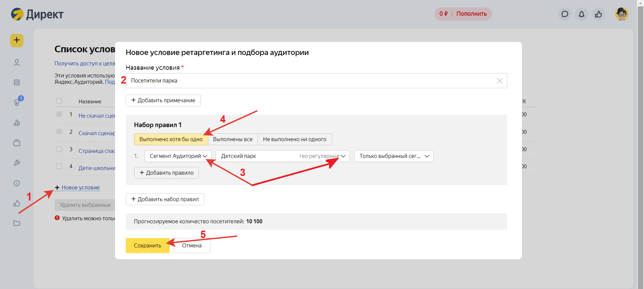Click 'Добавить набор правил' button
The height and width of the screenshot is (289, 644).
tap(165, 199)
